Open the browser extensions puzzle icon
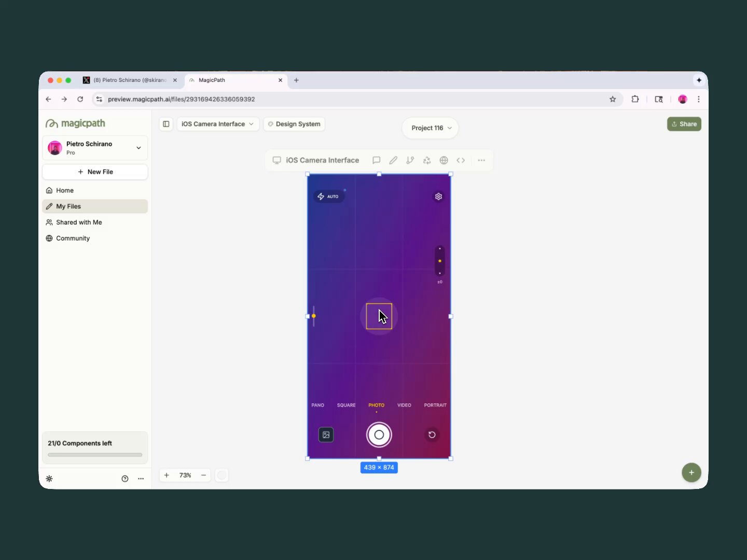The width and height of the screenshot is (747, 560). 635,99
